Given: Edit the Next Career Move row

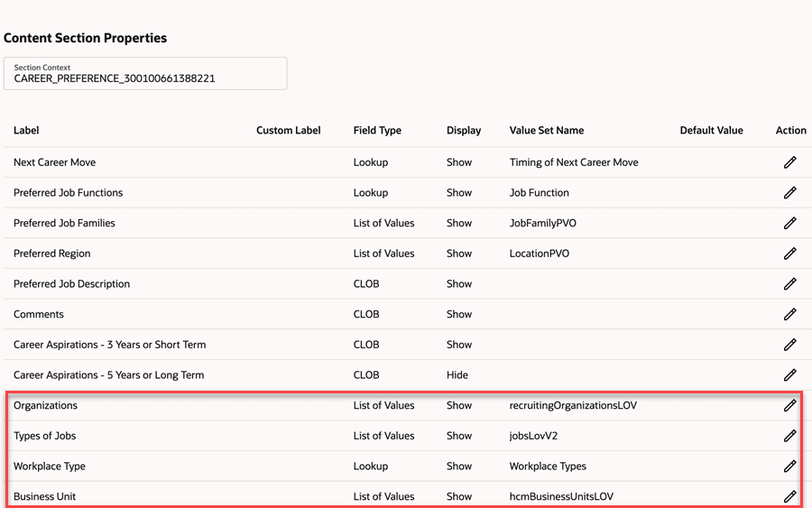Looking at the screenshot, I should click(x=789, y=162).
